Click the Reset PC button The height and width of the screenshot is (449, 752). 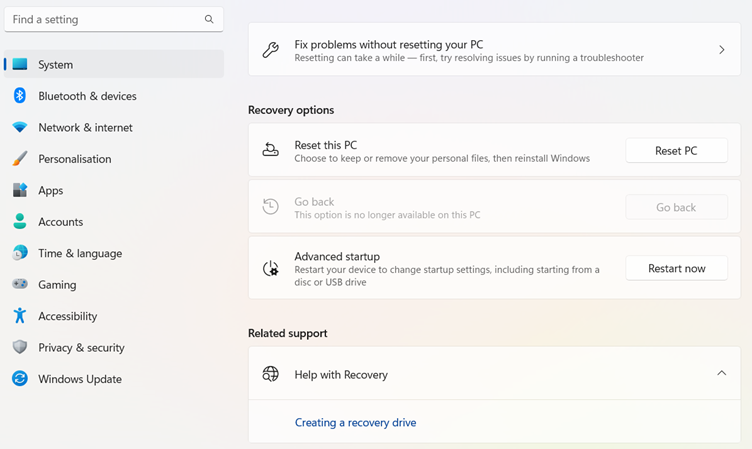click(676, 151)
